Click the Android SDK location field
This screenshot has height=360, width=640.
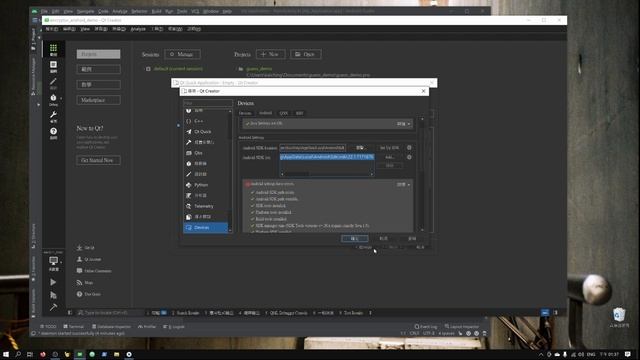point(313,148)
